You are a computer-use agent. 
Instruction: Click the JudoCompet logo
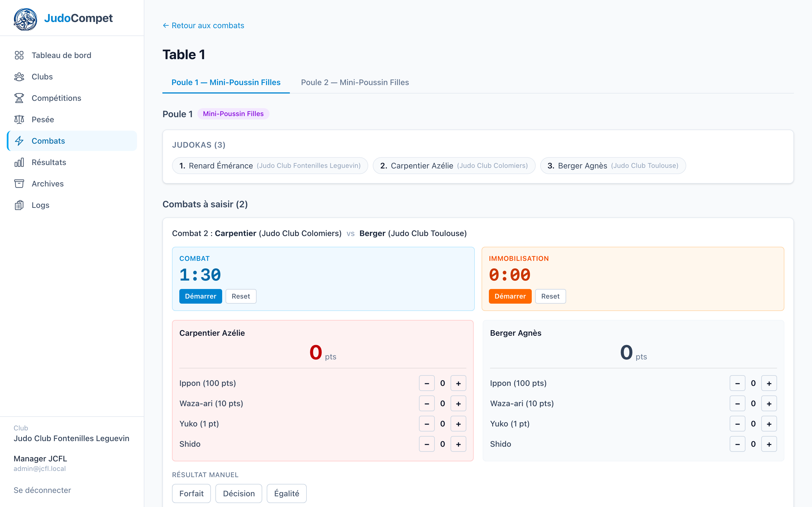click(25, 19)
